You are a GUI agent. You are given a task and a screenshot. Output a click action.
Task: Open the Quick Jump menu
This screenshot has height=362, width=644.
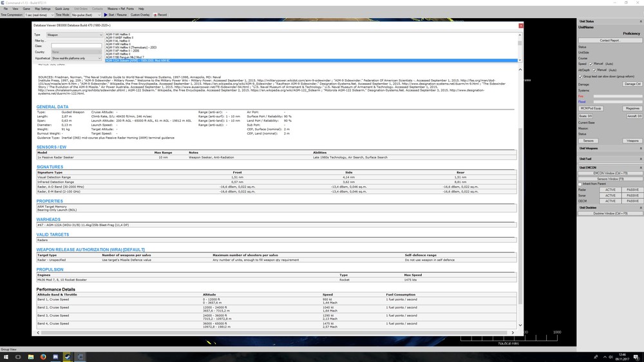[62, 8]
